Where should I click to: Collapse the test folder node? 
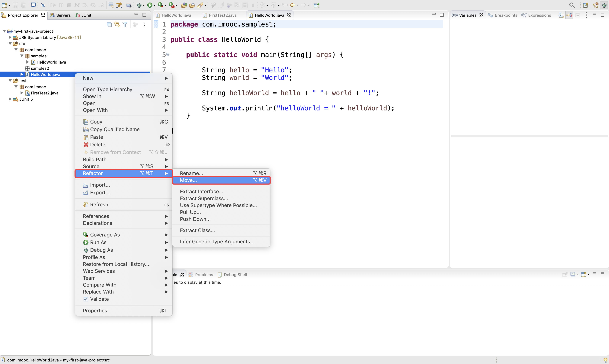pos(10,80)
